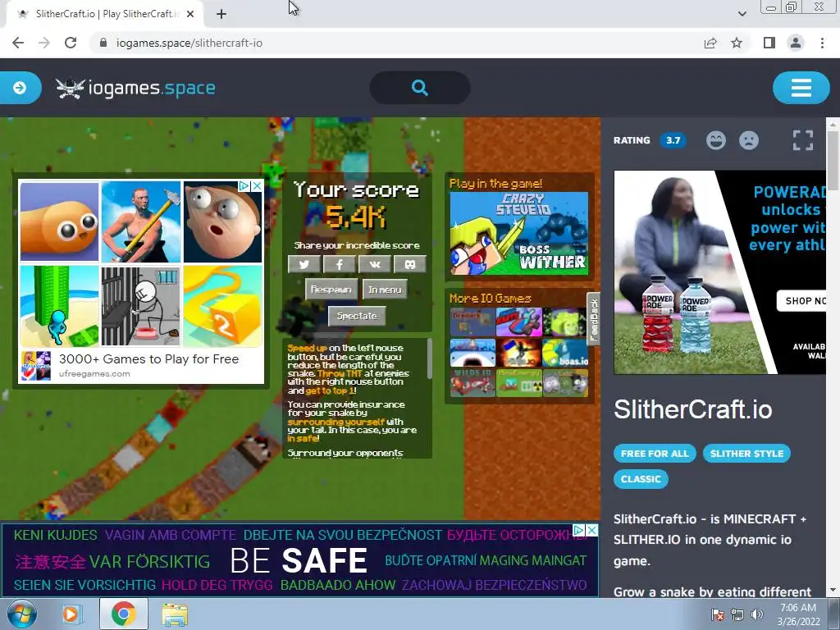840x630 pixels.
Task: Click browser back arrow
Action: pos(18,43)
